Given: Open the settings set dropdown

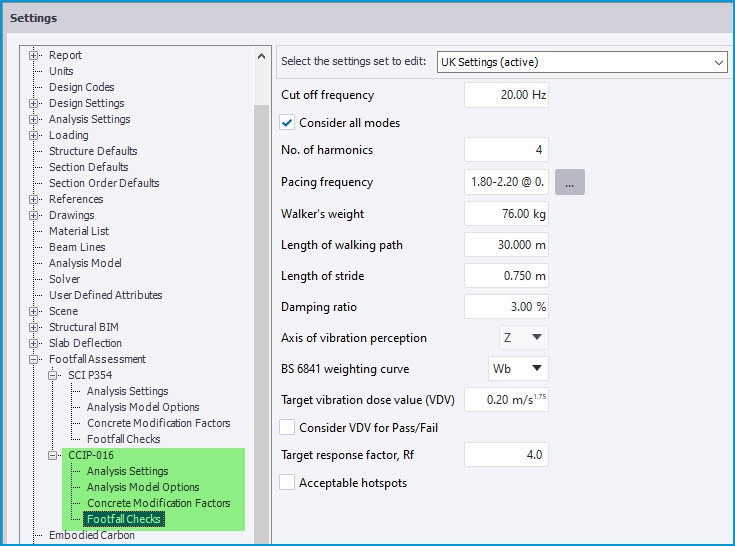Looking at the screenshot, I should pos(582,62).
